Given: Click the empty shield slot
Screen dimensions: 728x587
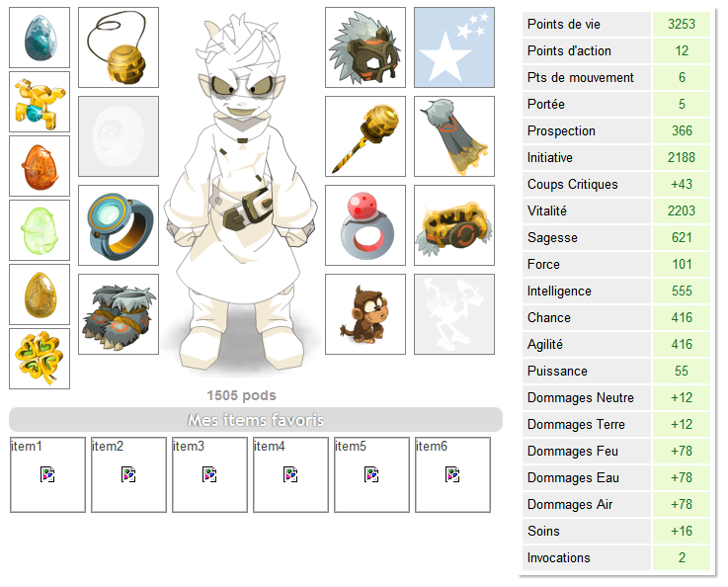Looking at the screenshot, I should 119,136.
